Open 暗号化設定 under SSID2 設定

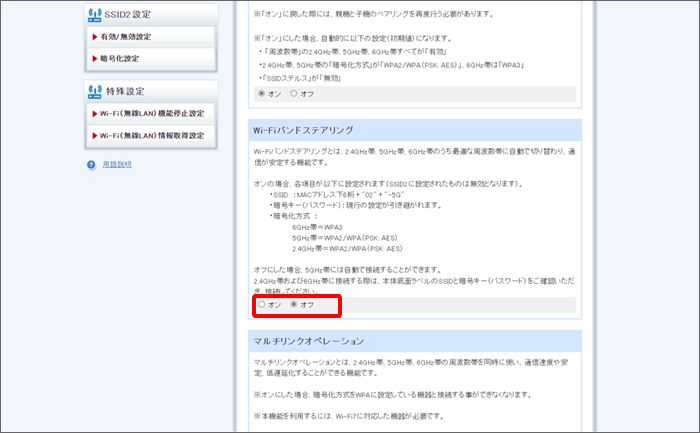tap(150, 58)
